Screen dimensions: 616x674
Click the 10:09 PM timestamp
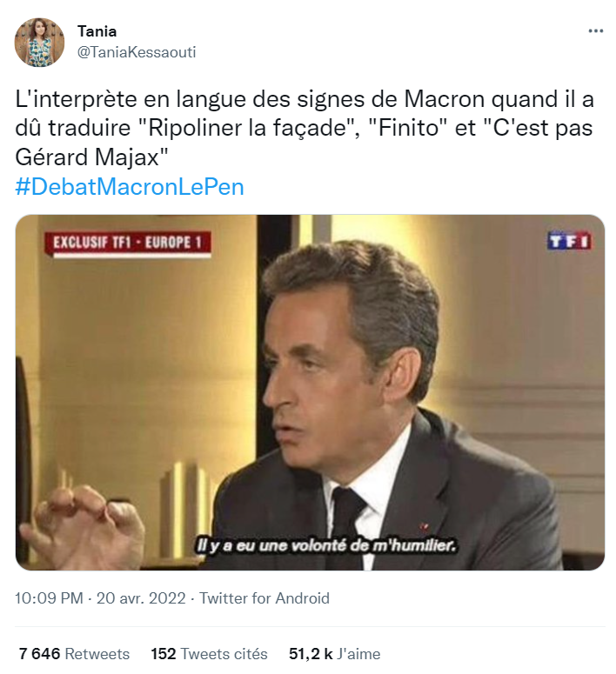pyautogui.click(x=50, y=598)
